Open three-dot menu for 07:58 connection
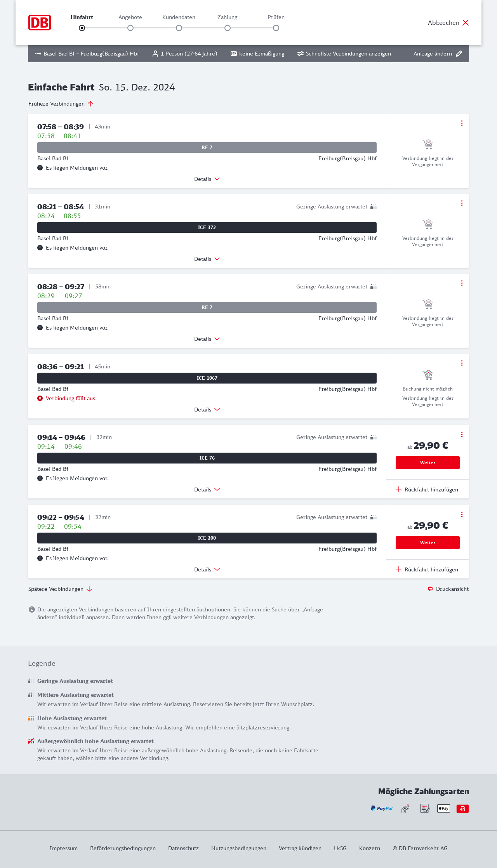Image resolution: width=497 pixels, height=868 pixels. tap(462, 123)
